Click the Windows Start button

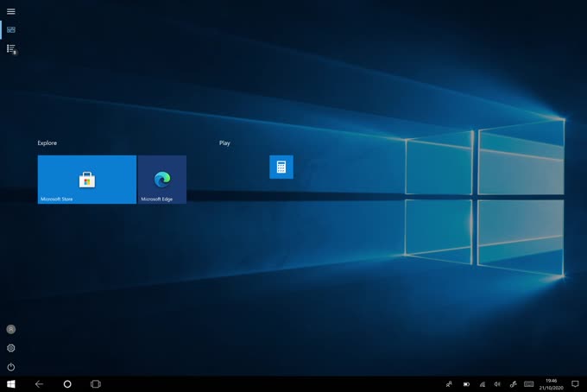(x=11, y=383)
